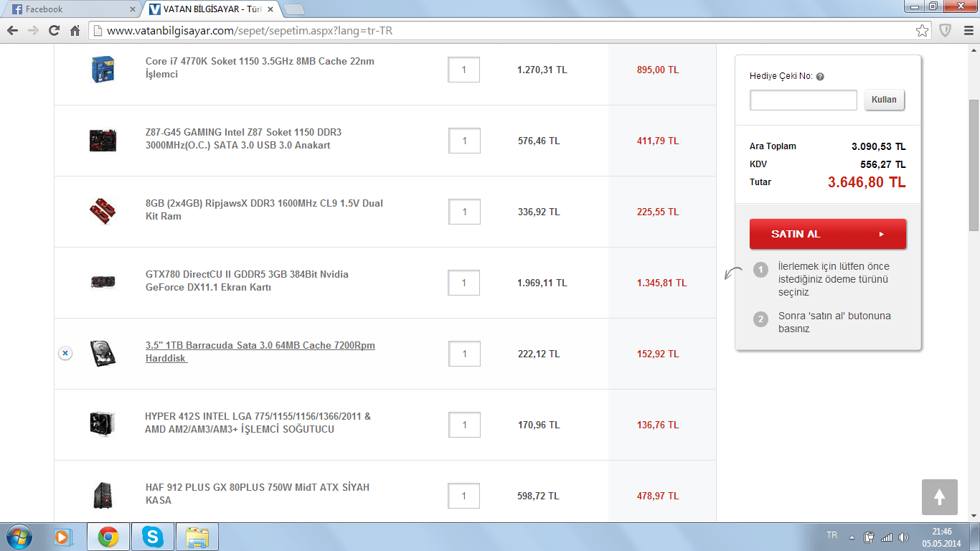980x551 pixels.
Task: Close the Facebook tab
Action: pyautogui.click(x=132, y=9)
